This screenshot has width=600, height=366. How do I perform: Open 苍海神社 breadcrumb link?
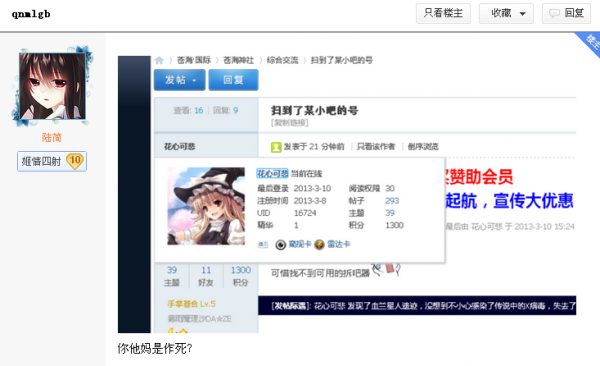click(x=238, y=60)
